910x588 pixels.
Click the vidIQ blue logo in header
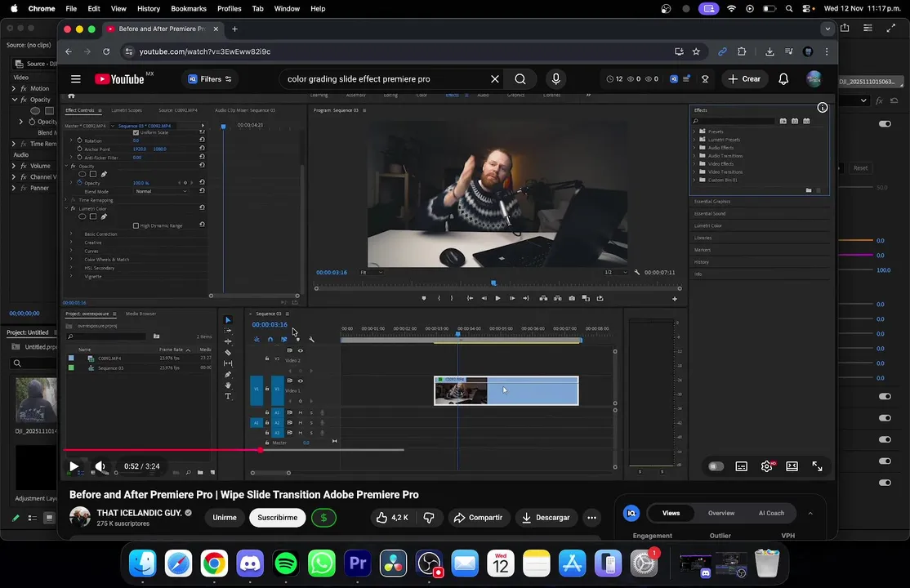pos(674,79)
